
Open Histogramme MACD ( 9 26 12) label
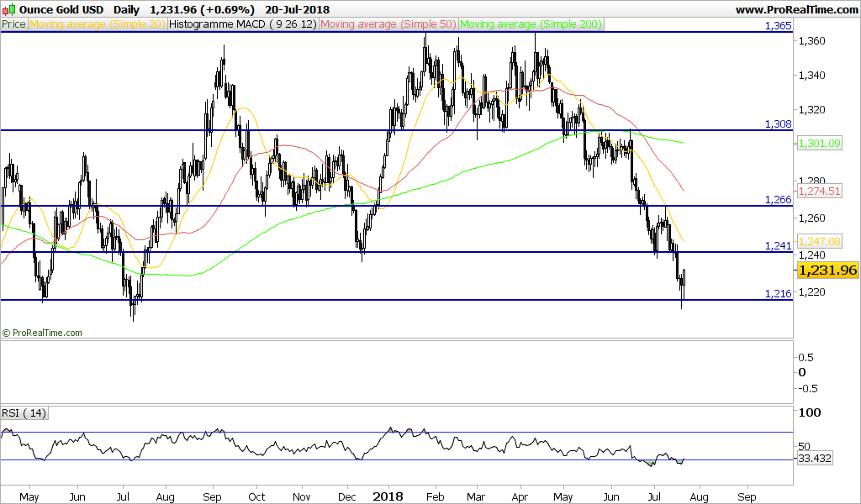(243, 24)
